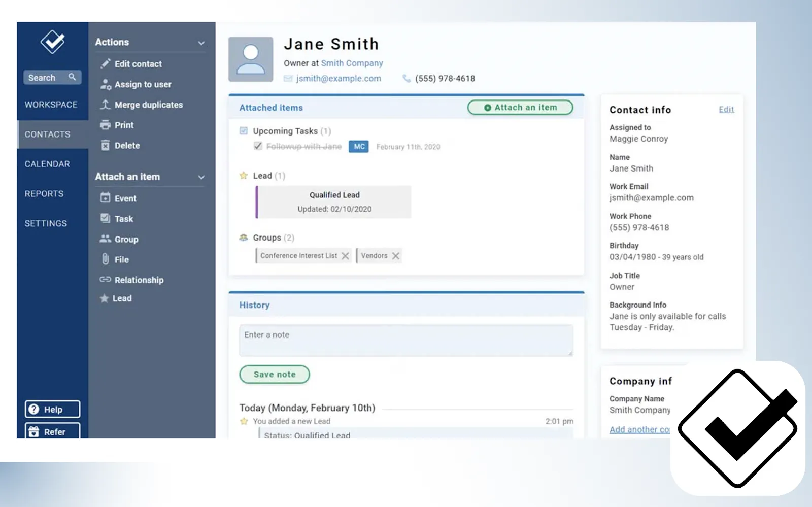Viewport: 812px width, 507px height.
Task: Click the Print printer icon
Action: click(x=105, y=125)
